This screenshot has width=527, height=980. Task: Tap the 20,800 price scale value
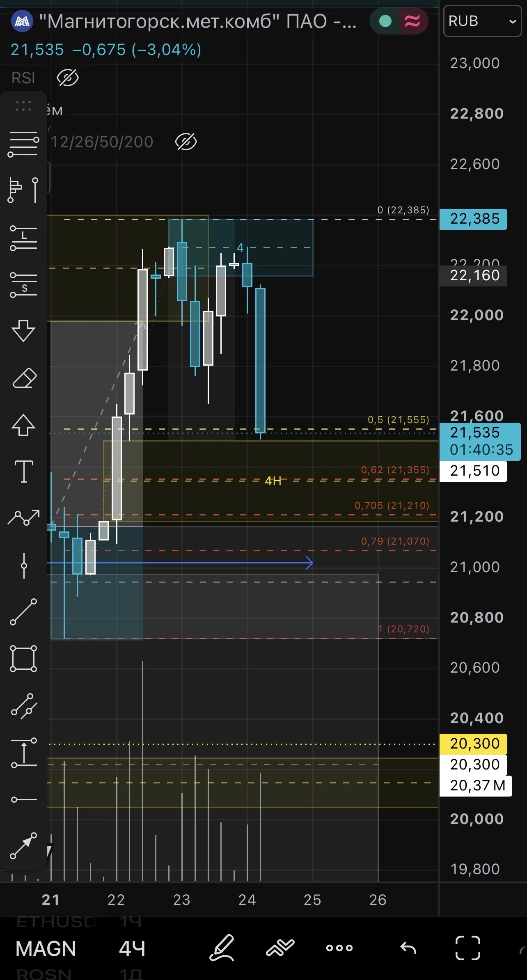click(477, 617)
